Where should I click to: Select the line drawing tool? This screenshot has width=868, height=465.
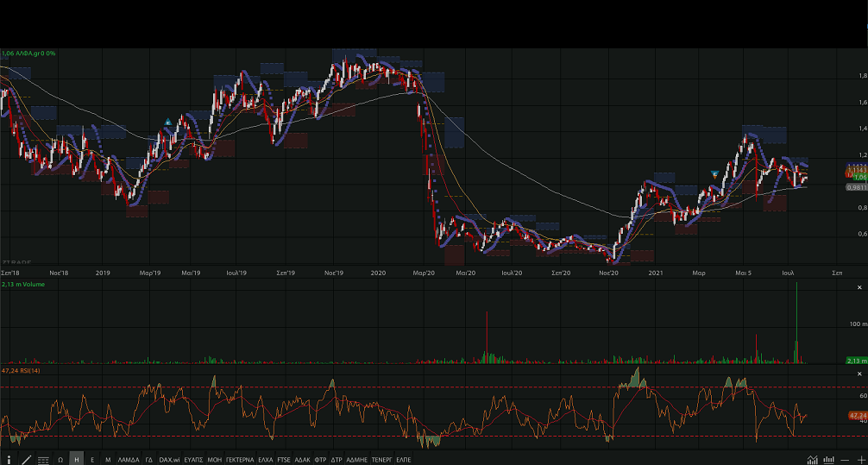[x=26, y=460]
